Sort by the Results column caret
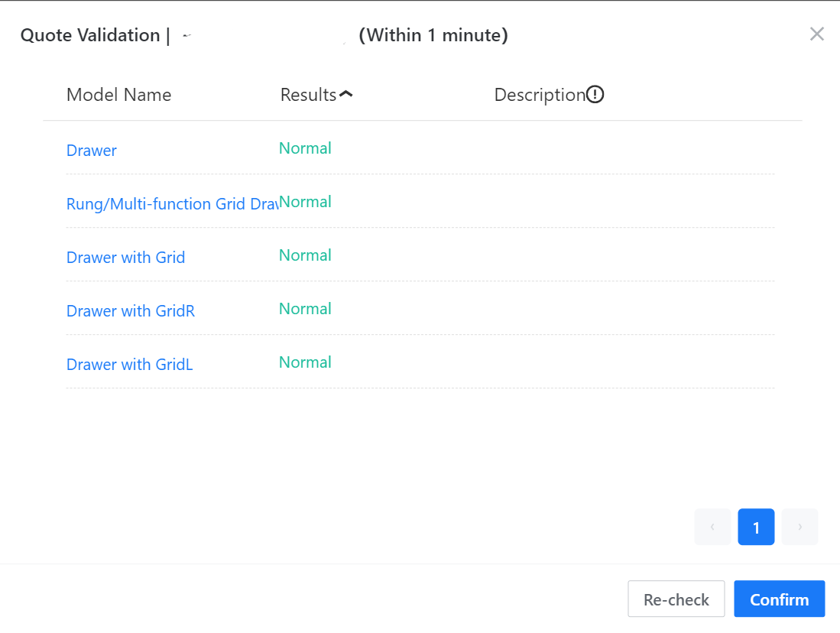Viewport: 840px width, 633px height. point(346,95)
